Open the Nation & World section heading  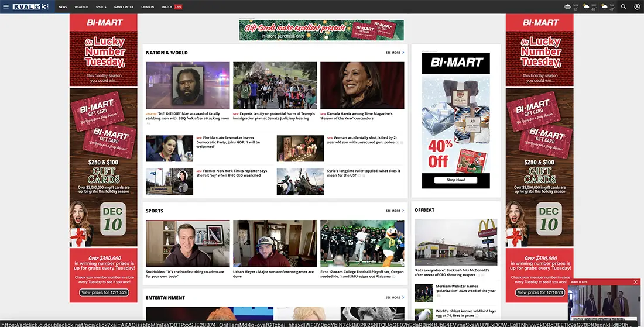[167, 53]
